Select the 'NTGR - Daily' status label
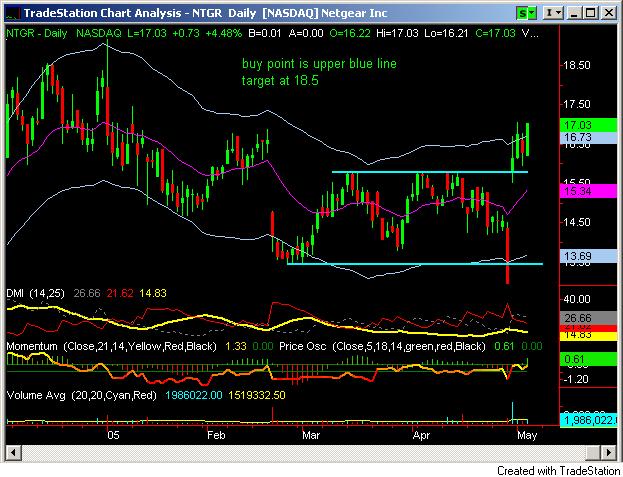This screenshot has height=477, width=623. click(x=37, y=33)
